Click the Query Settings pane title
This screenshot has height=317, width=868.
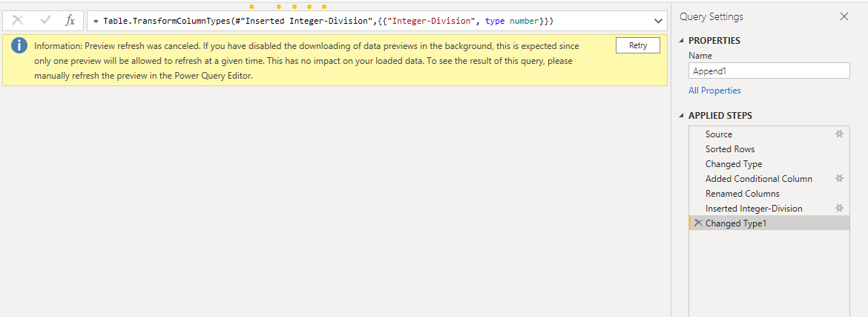pos(711,16)
